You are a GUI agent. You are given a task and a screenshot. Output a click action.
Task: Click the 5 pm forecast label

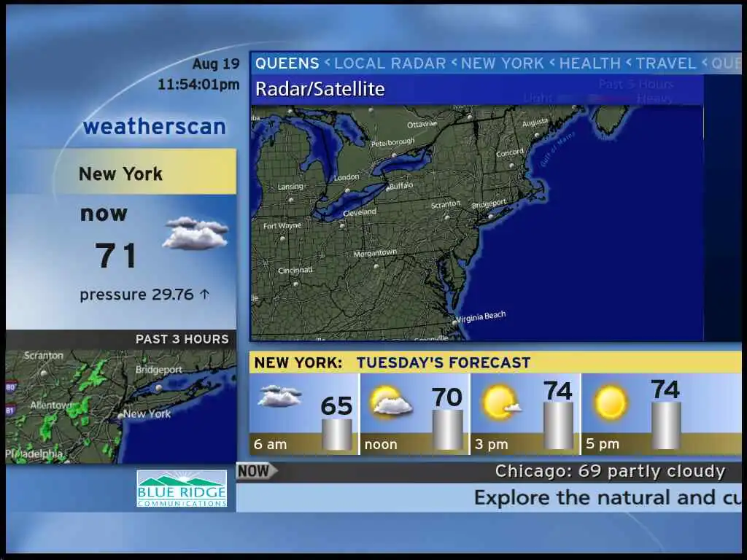[602, 444]
